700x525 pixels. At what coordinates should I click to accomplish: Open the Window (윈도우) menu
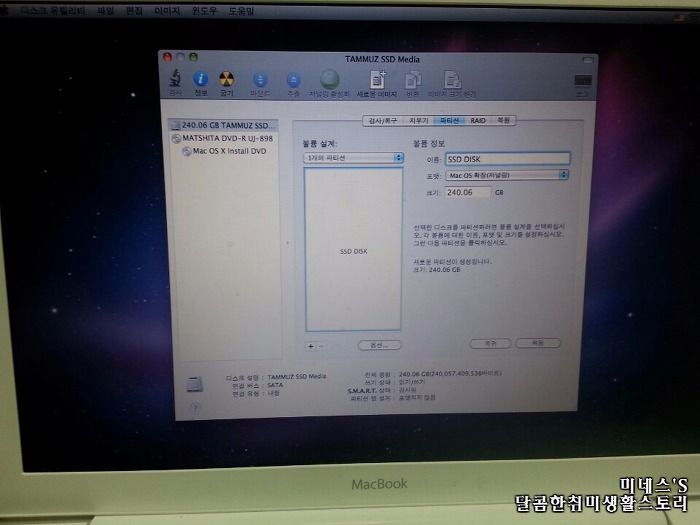[204, 11]
